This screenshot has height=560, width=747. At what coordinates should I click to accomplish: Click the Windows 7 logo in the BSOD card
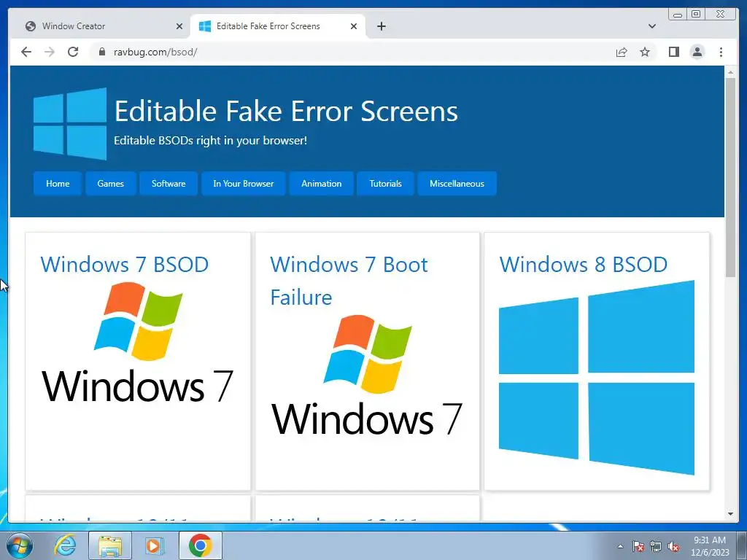point(138,343)
